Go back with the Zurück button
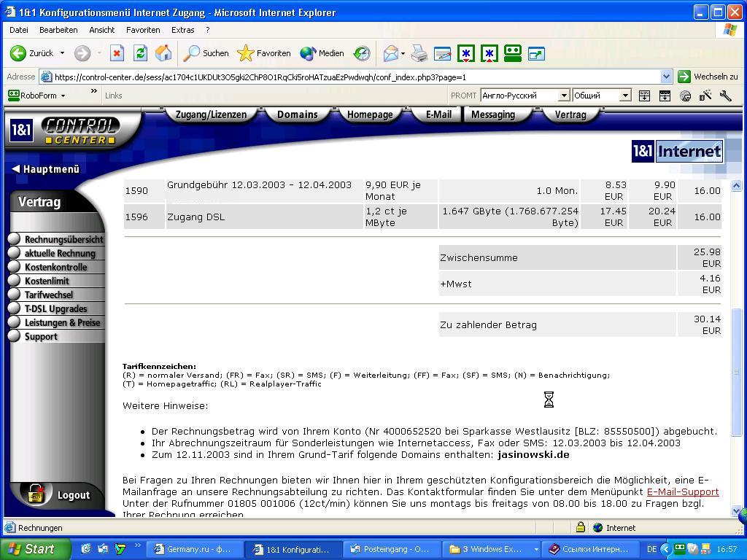 click(x=31, y=53)
